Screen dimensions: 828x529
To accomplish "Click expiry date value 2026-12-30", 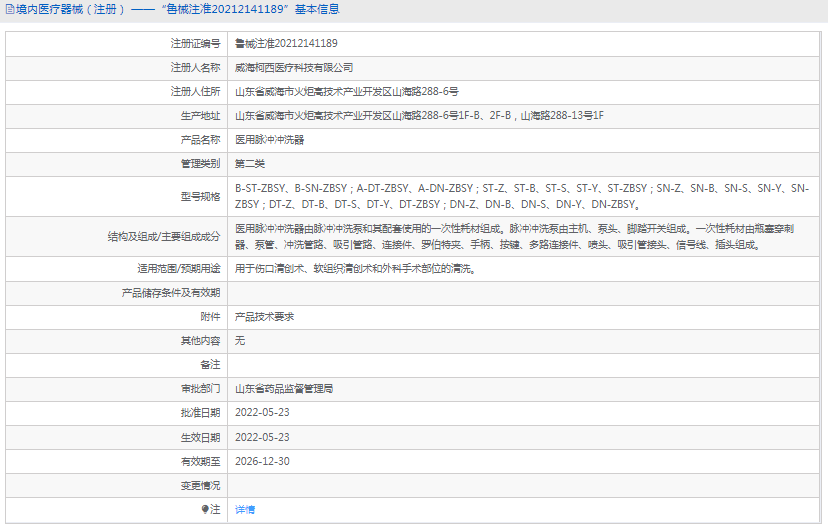I will pos(262,461).
